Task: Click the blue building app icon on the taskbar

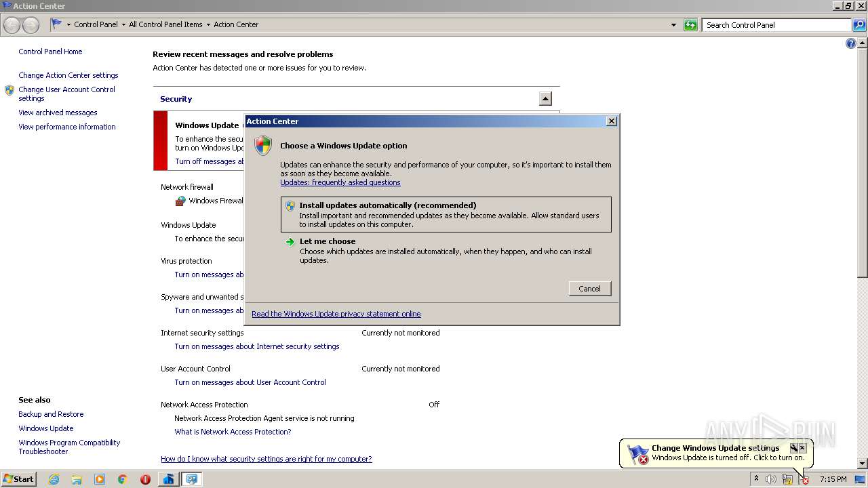Action: click(168, 479)
